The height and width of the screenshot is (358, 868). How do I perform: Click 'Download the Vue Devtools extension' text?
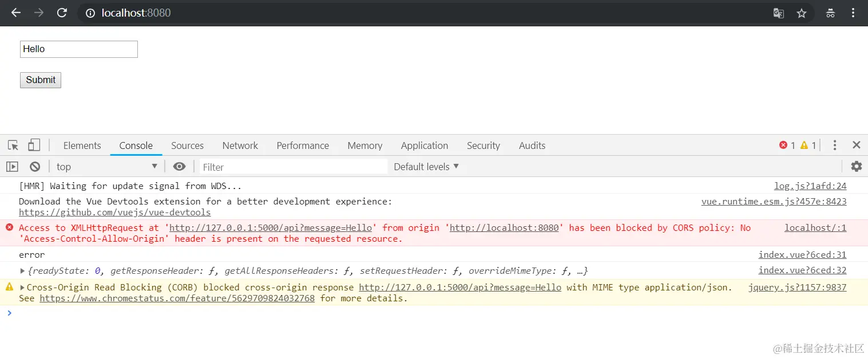pyautogui.click(x=205, y=202)
